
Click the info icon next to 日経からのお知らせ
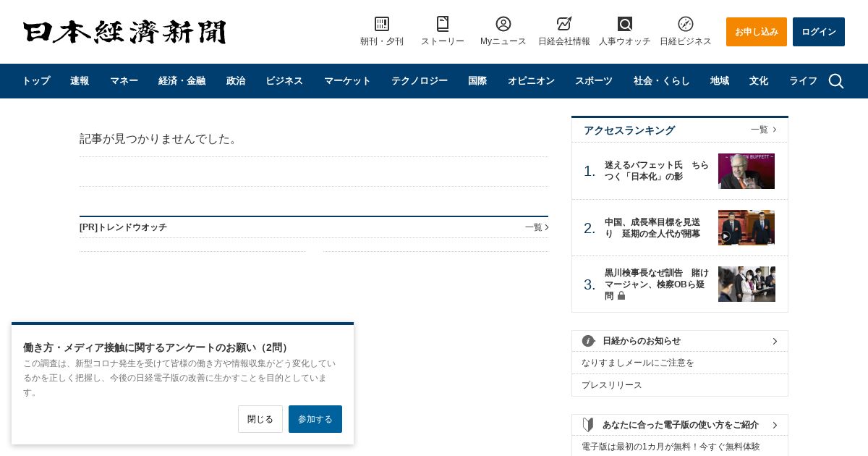click(x=589, y=341)
